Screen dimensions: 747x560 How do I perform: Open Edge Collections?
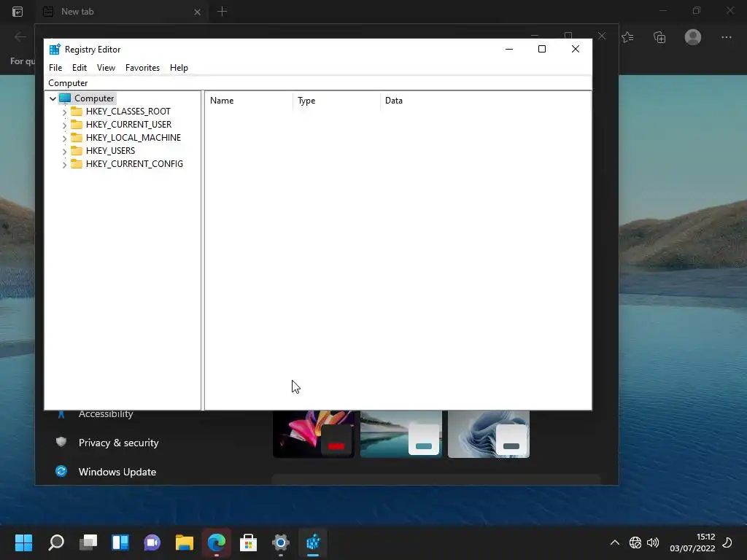pyautogui.click(x=659, y=37)
